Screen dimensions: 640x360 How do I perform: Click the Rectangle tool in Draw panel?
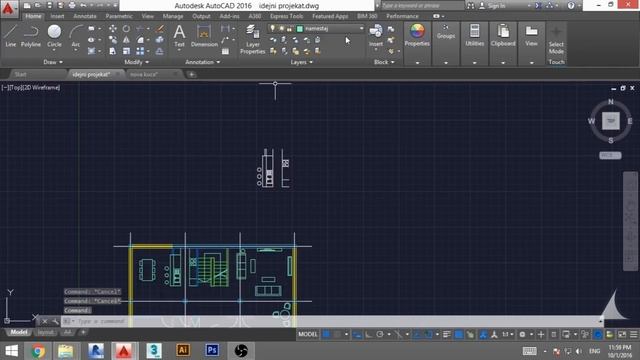pos(91,29)
